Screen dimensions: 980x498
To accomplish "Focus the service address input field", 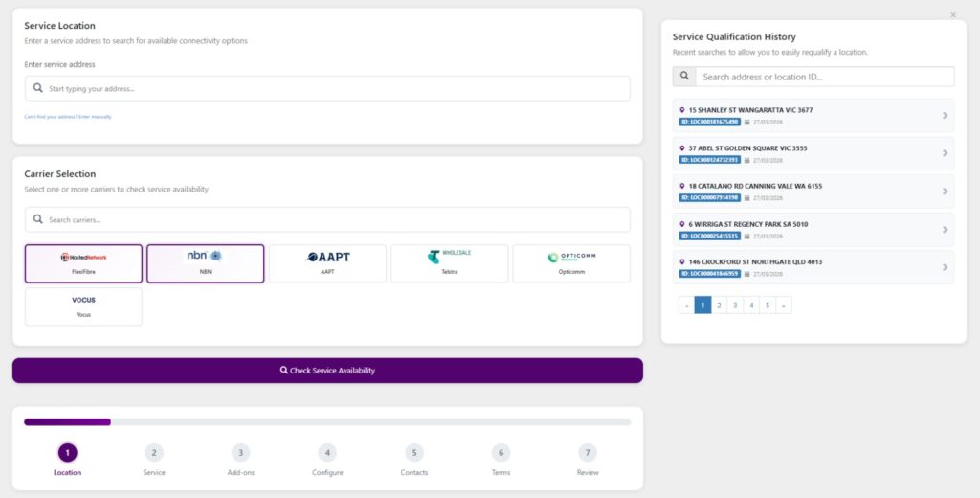I will click(327, 88).
